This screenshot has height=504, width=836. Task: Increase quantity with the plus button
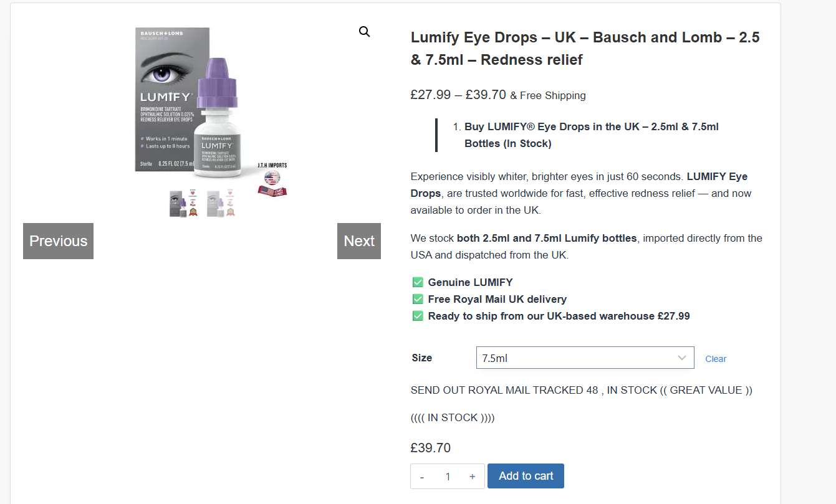pyautogui.click(x=473, y=477)
